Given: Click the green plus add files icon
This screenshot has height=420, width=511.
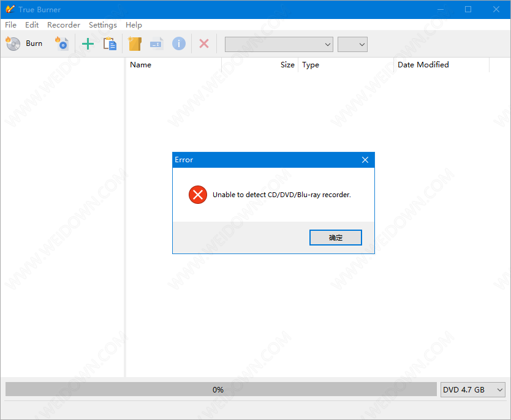Looking at the screenshot, I should [88, 43].
